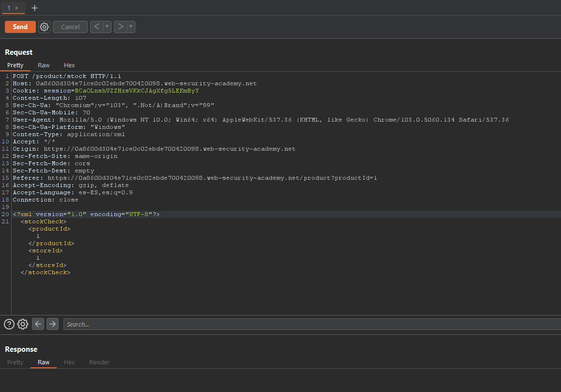
Task: Click the session cookie value
Action: [x=137, y=91]
